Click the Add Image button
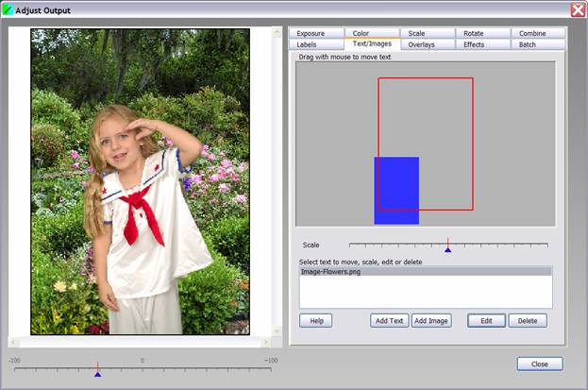Viewport: 588px width, 390px height. (431, 321)
